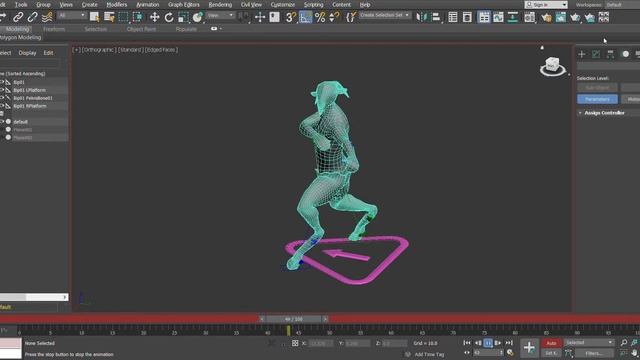Image resolution: width=640 pixels, height=360 pixels.
Task: Toggle the Spinner Snap button
Action: pyautogui.click(x=334, y=17)
